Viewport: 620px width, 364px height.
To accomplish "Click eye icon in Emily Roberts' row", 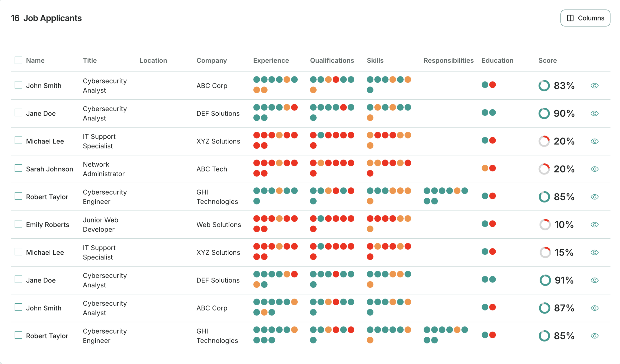I will click(x=594, y=224).
